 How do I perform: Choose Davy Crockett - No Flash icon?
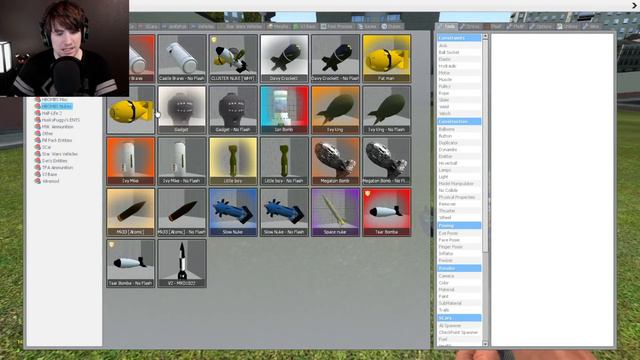[x=336, y=58]
